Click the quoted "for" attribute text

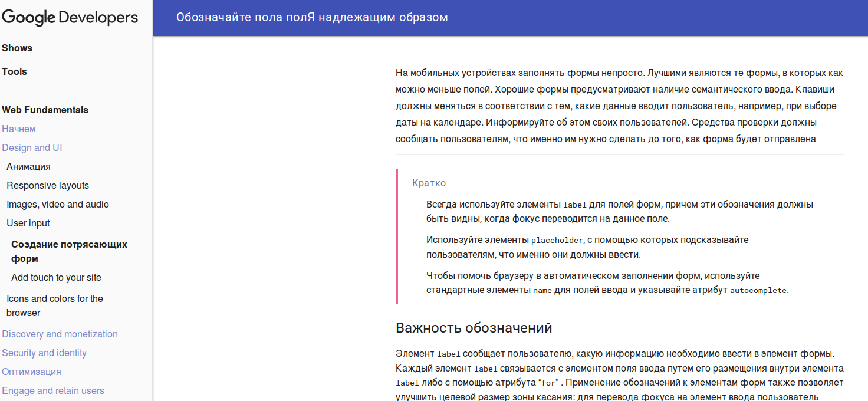(548, 382)
